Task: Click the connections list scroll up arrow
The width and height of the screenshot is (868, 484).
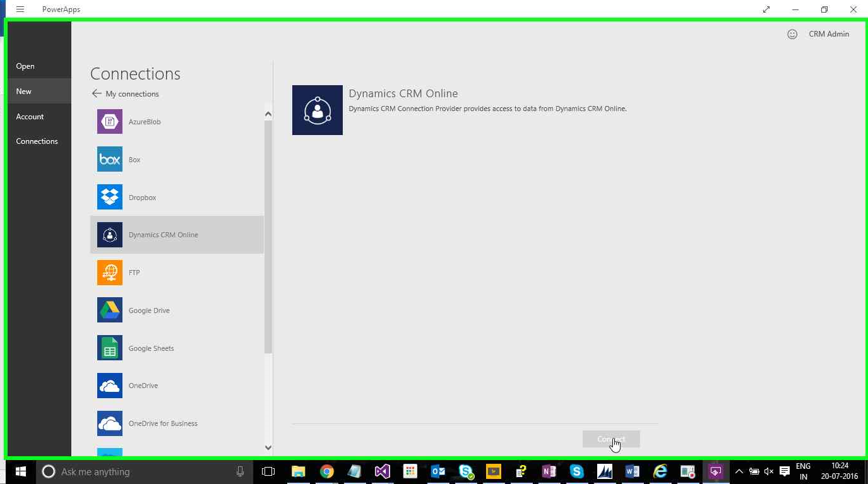Action: point(268,114)
